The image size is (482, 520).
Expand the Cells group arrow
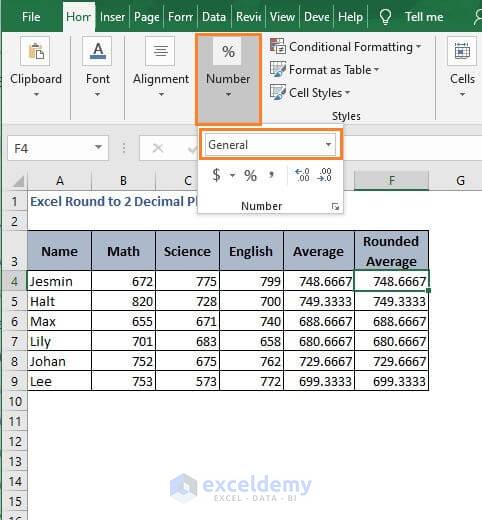[x=462, y=95]
